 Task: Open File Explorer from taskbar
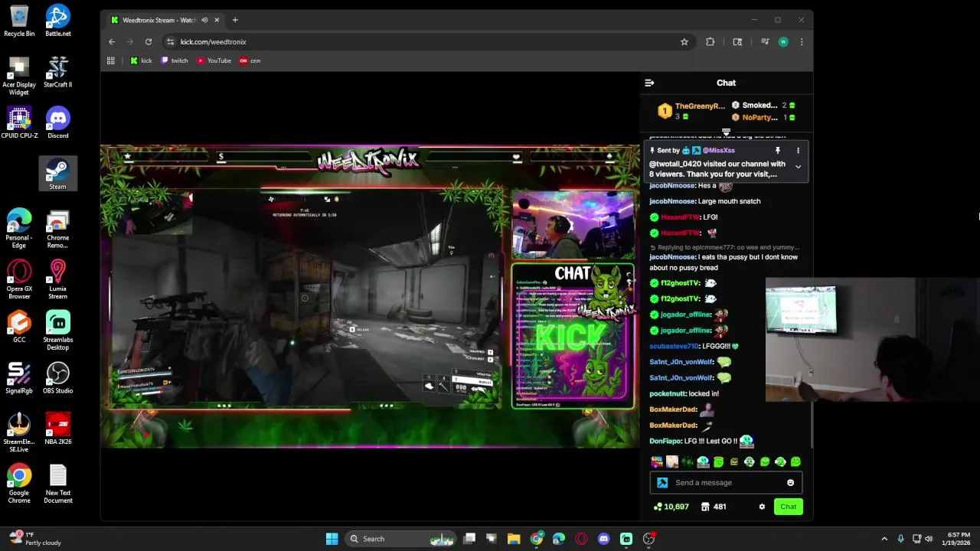[514, 539]
